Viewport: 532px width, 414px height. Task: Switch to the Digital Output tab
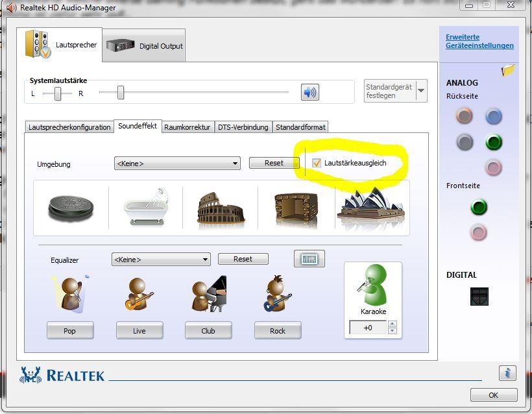coord(144,45)
